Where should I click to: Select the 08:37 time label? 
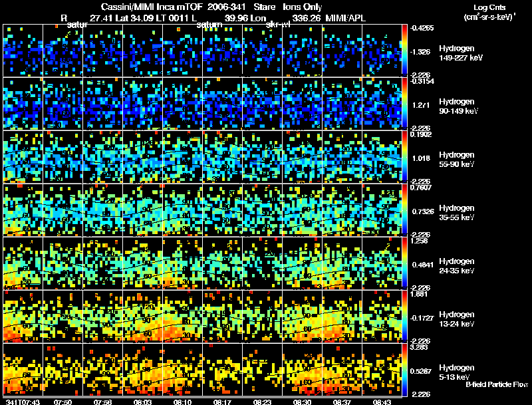(342, 402)
